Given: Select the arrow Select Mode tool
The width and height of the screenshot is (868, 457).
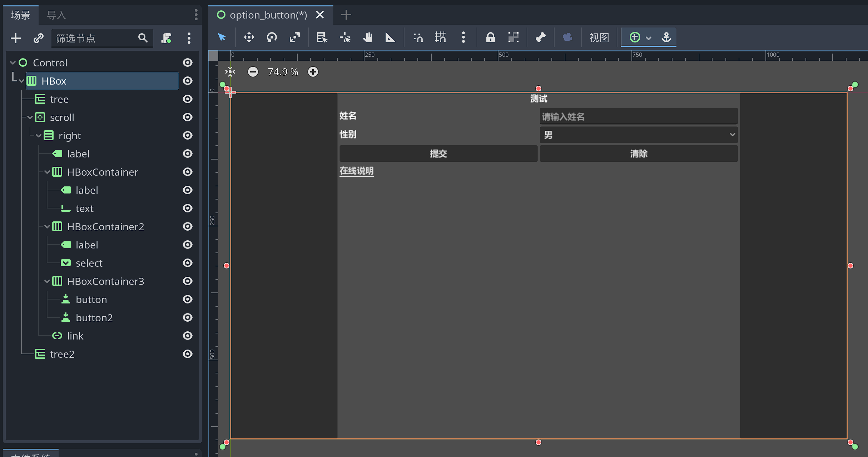Looking at the screenshot, I should point(222,37).
